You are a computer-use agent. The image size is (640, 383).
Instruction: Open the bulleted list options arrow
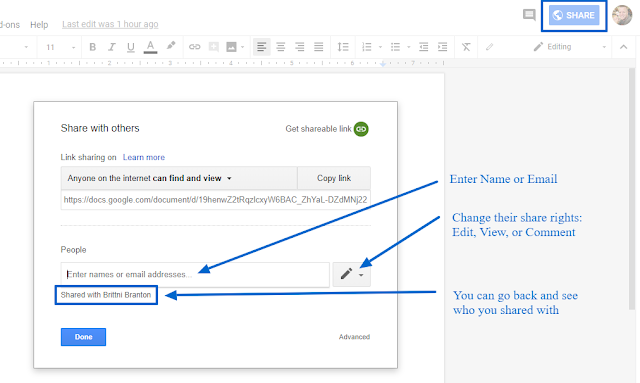[x=408, y=47]
